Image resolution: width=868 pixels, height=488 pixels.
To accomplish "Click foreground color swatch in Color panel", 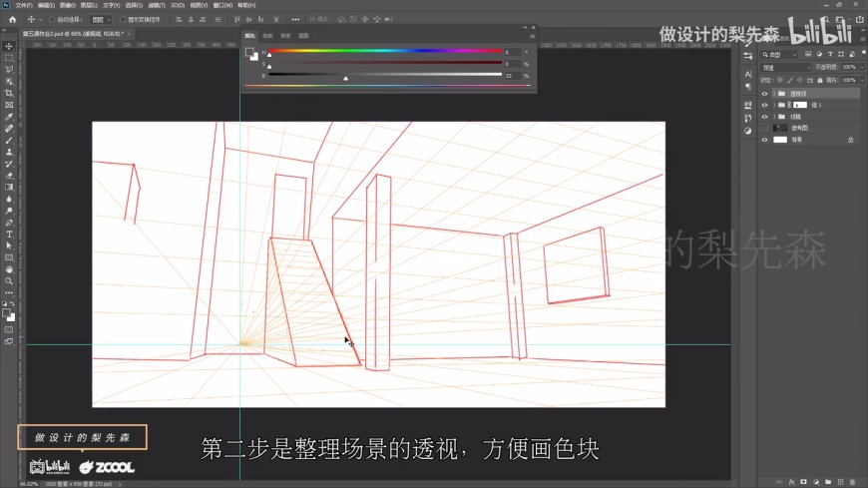I will (x=249, y=52).
